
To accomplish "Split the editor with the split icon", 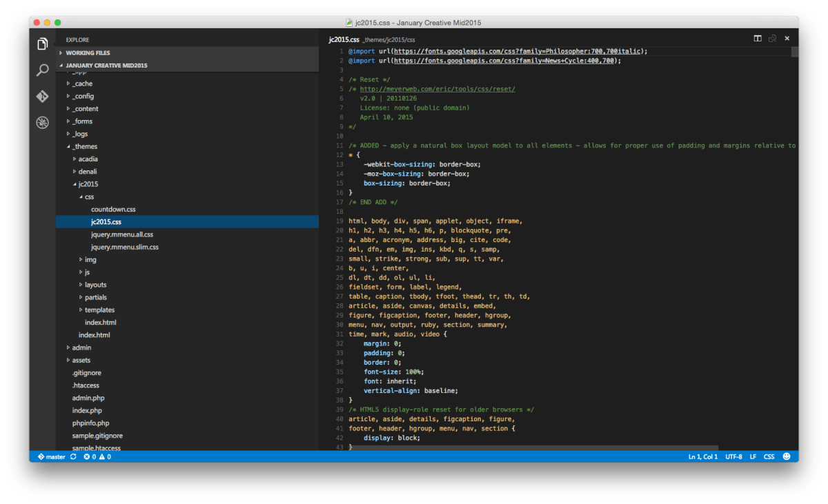I will [758, 39].
